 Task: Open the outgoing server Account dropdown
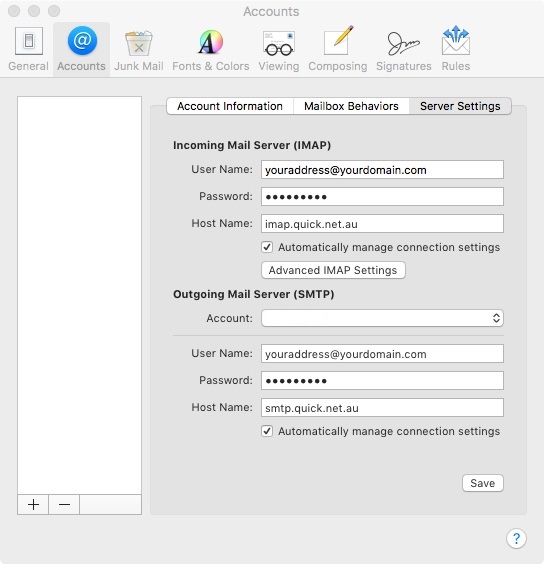382,318
